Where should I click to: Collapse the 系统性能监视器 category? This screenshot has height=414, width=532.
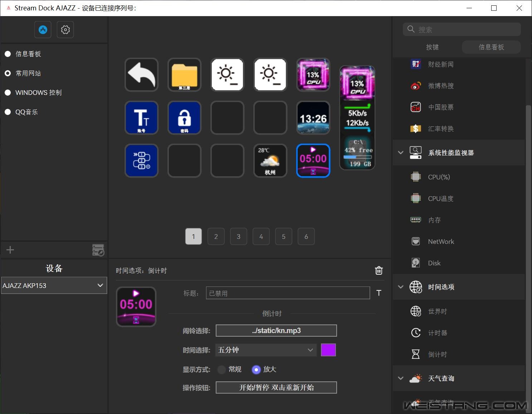click(x=401, y=153)
